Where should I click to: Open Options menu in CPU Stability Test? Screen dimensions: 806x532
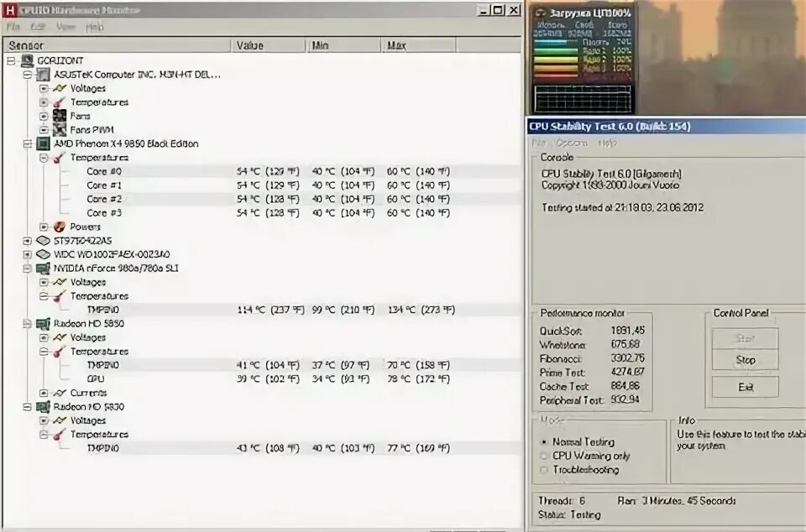point(571,143)
